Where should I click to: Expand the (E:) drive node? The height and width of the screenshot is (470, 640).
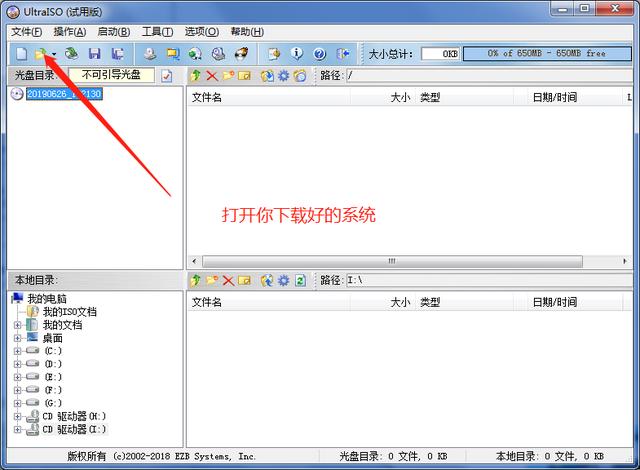17,377
